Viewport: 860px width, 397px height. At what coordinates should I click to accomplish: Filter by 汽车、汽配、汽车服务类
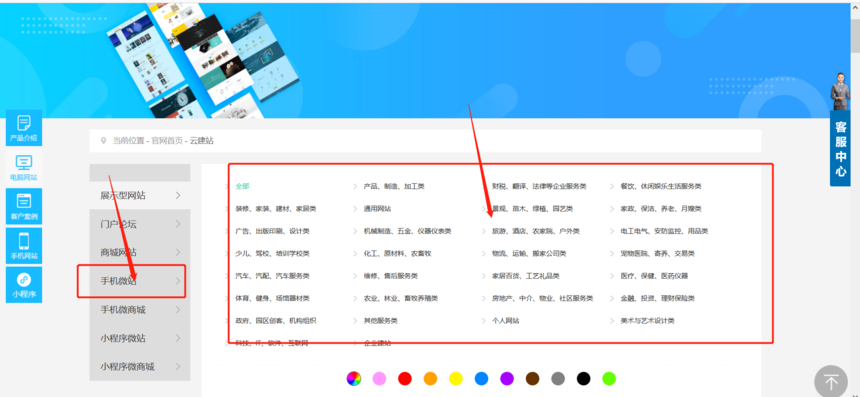point(273,276)
